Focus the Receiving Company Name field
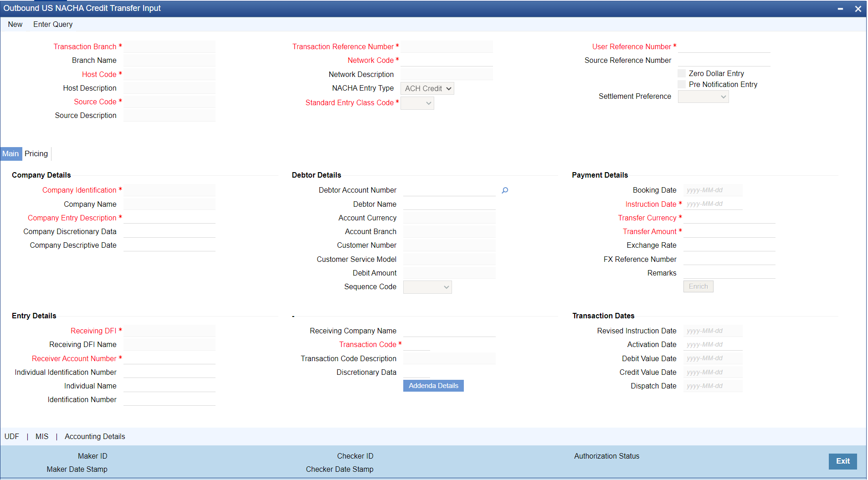Viewport: 868px width, 480px height. coord(449,331)
